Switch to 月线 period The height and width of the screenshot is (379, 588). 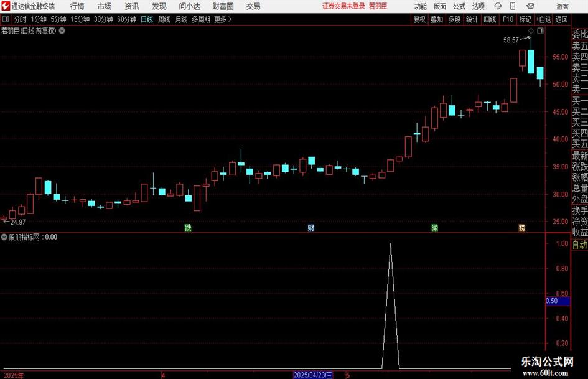coord(182,19)
